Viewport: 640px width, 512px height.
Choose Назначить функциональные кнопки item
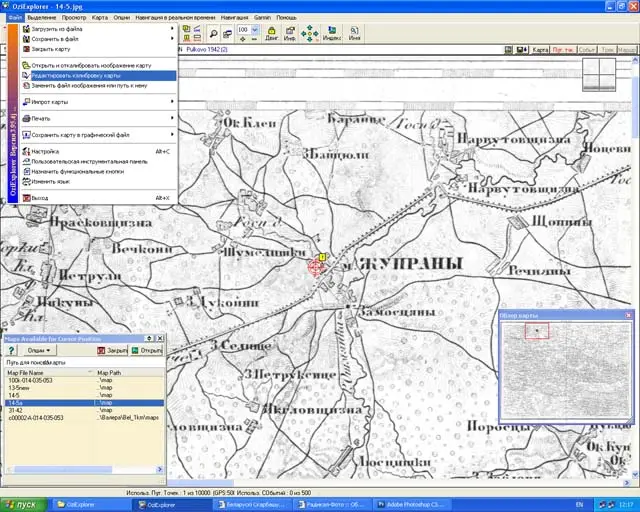point(98,171)
